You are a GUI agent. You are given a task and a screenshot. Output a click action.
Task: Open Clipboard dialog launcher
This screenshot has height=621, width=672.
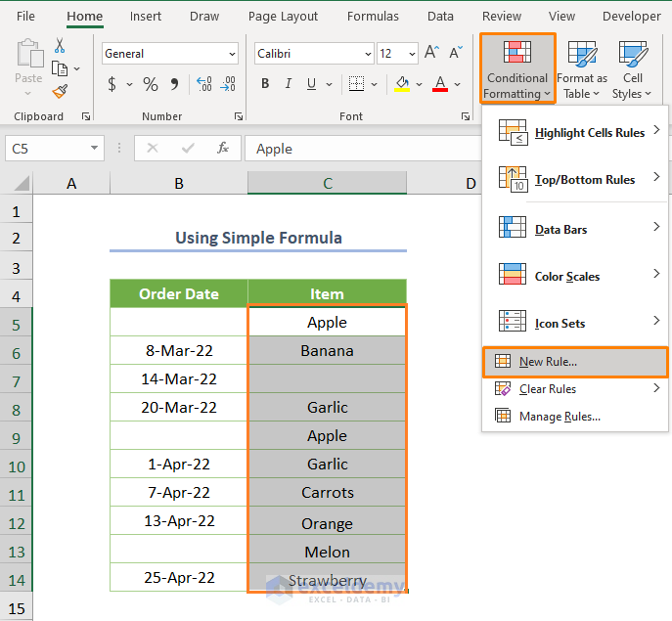[x=86, y=116]
